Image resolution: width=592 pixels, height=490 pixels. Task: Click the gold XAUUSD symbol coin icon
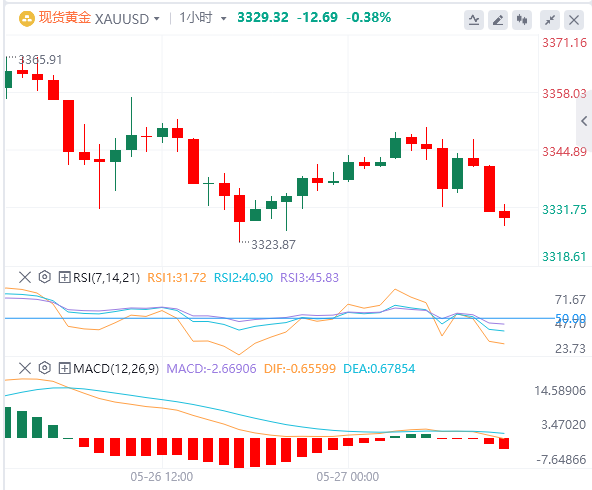[27, 18]
